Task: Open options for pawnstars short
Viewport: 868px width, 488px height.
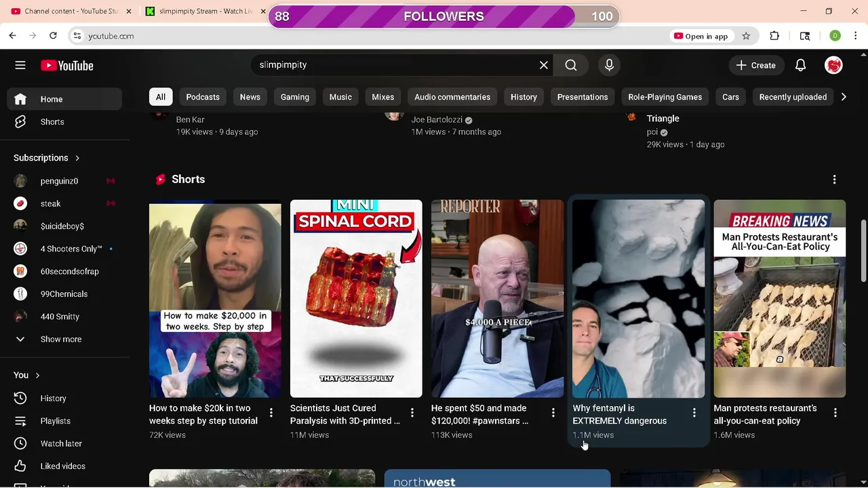Action: [x=553, y=413]
